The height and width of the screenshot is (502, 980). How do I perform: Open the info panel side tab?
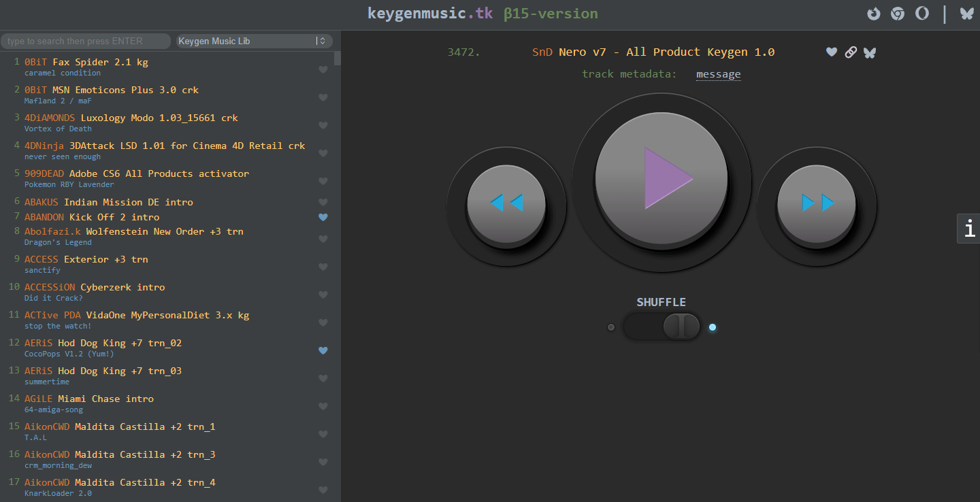point(969,229)
